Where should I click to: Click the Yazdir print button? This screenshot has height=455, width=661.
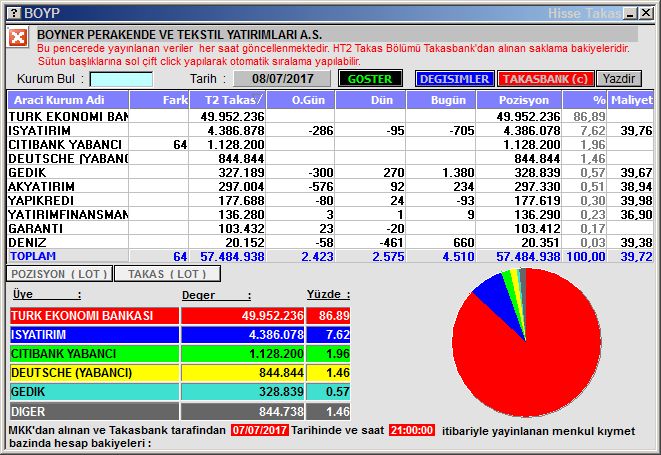(619, 79)
